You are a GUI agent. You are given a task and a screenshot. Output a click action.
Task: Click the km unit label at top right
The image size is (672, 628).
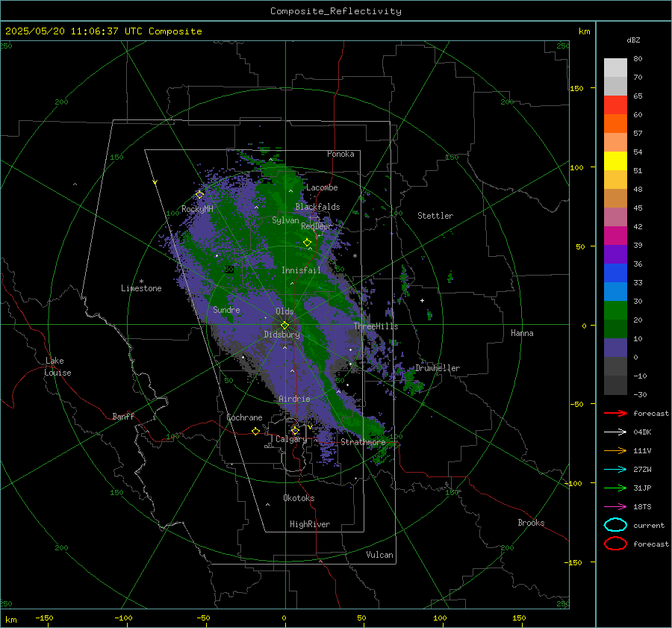[x=584, y=31]
